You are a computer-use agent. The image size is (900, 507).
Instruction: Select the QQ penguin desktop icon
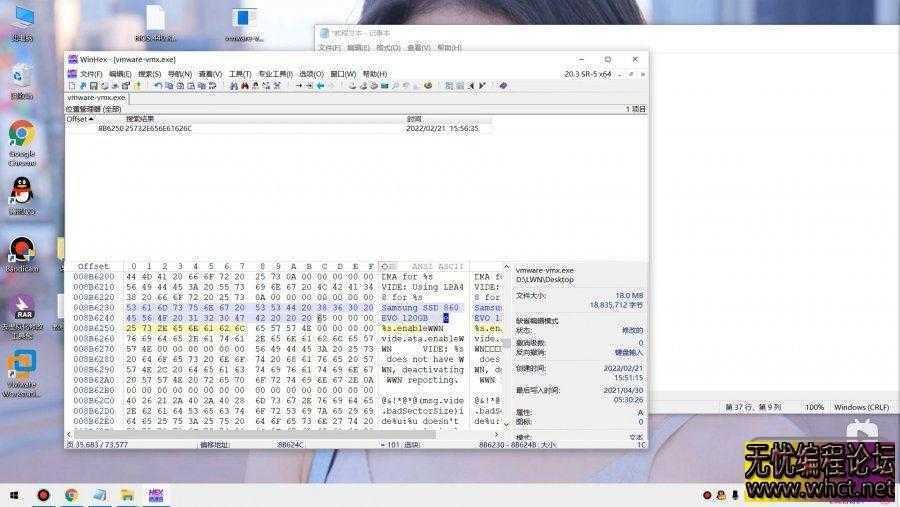point(21,194)
